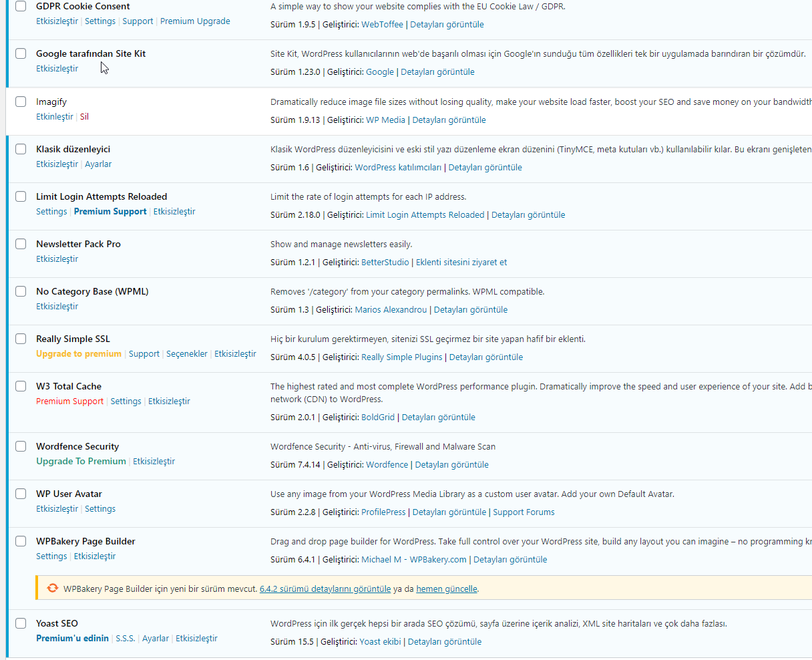Deactivate WP User Avatar via Etkisizleştir
Image resolution: width=812 pixels, height=660 pixels.
tap(57, 508)
